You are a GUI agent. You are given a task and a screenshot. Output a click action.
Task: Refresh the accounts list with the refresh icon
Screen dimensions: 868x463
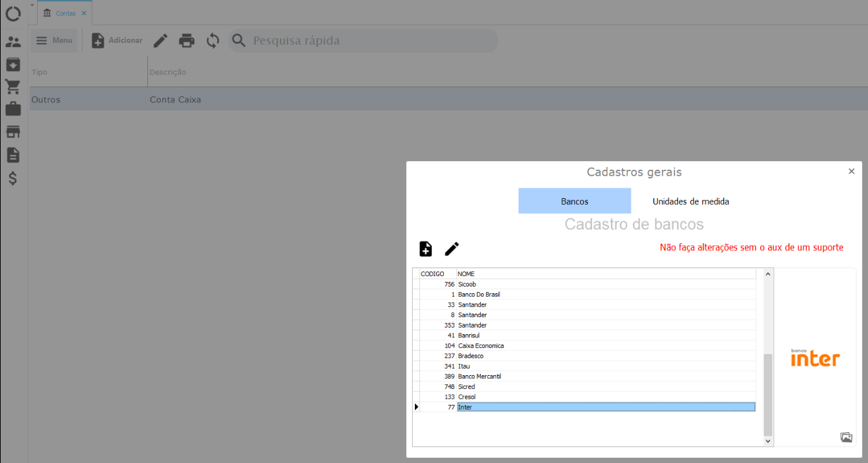[213, 40]
